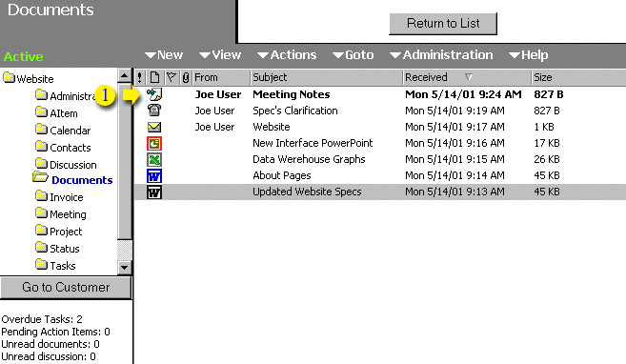
Task: Sort by the attachment paperclip column
Action: 186,77
